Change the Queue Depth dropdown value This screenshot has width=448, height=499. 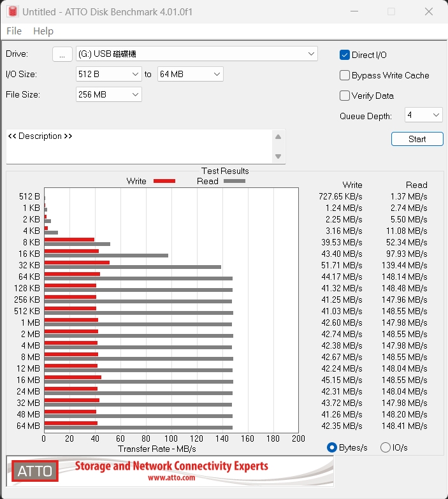click(x=423, y=115)
